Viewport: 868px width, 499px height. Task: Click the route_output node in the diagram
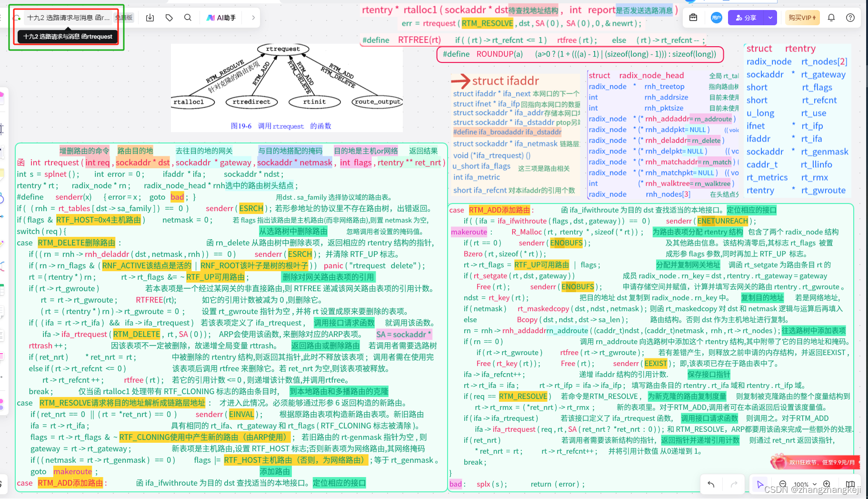click(378, 102)
